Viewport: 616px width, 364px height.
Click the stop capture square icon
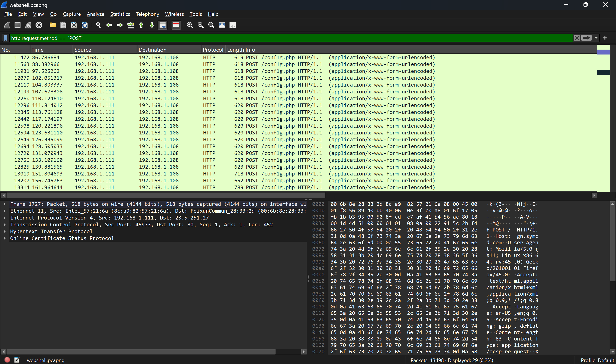click(17, 25)
